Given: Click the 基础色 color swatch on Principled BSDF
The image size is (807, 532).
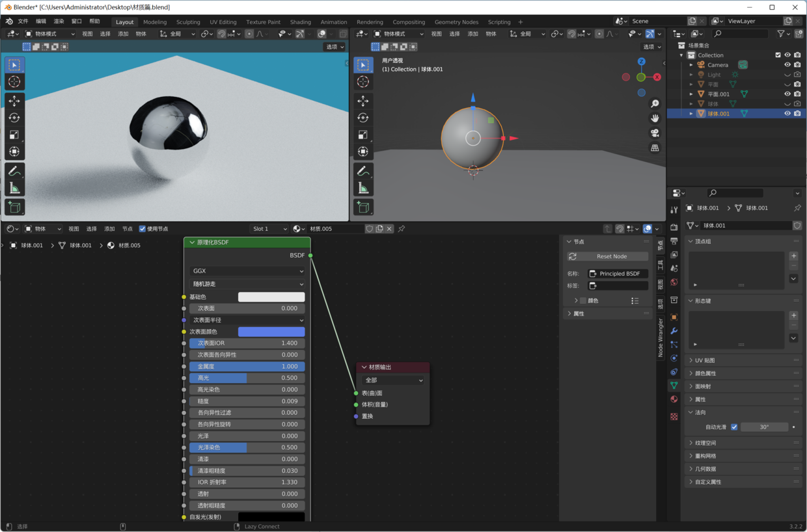Looking at the screenshot, I should (x=271, y=297).
